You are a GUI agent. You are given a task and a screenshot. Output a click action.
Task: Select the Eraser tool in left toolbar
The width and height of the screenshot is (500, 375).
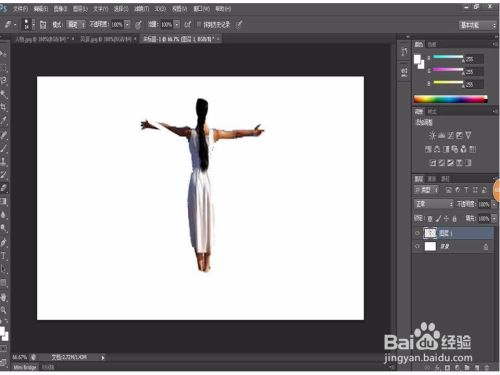pyautogui.click(x=4, y=188)
